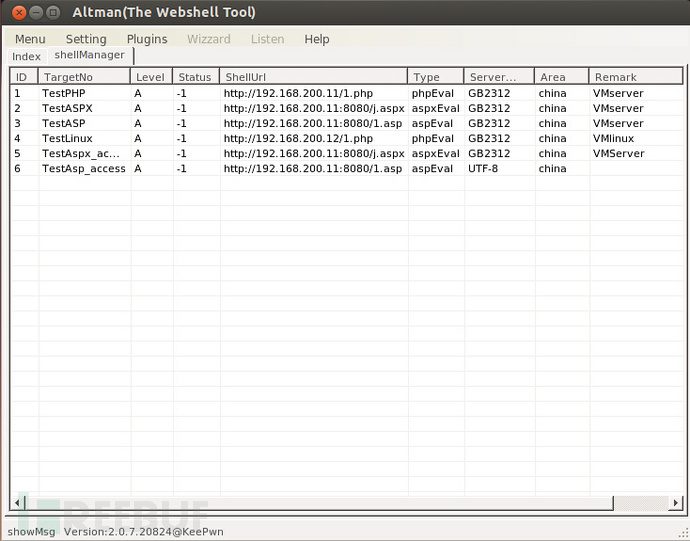Click the phpEval type in TestLinux row
690x541 pixels.
pos(433,138)
